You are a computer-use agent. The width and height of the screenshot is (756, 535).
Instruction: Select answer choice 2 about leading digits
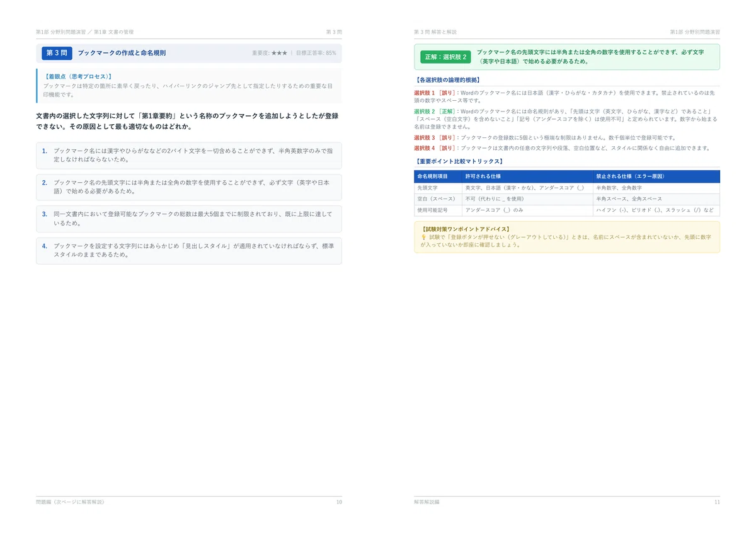click(189, 187)
